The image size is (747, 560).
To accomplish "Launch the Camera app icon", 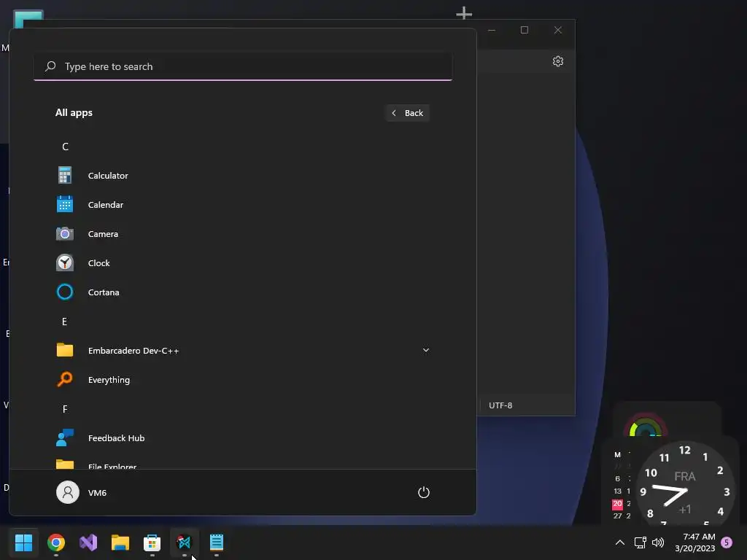I will pos(65,234).
